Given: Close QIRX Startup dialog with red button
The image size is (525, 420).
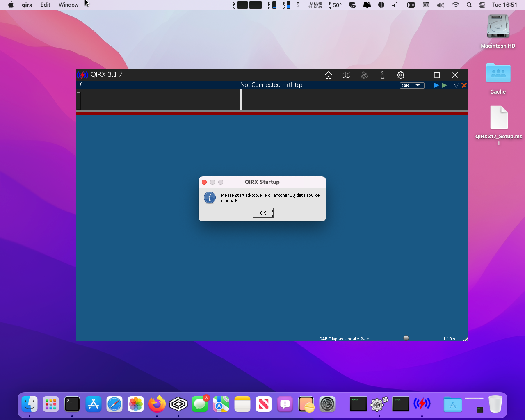Looking at the screenshot, I should tap(204, 182).
